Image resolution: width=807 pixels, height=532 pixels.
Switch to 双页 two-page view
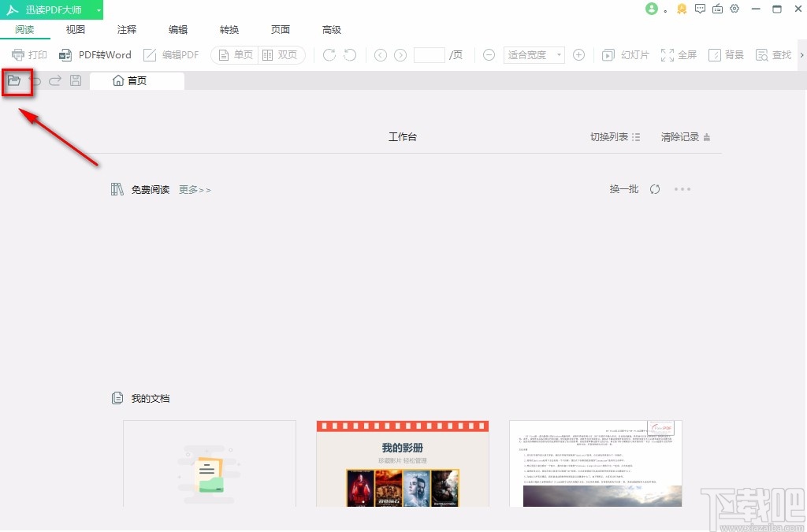pos(281,54)
